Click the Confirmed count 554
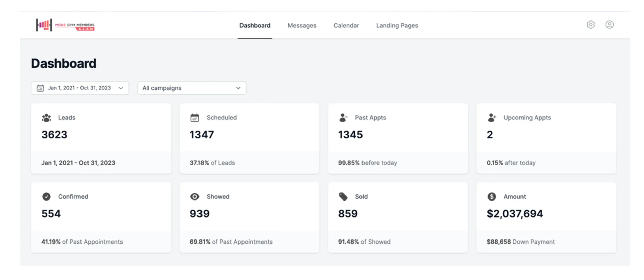The width and height of the screenshot is (644, 280). point(51,214)
